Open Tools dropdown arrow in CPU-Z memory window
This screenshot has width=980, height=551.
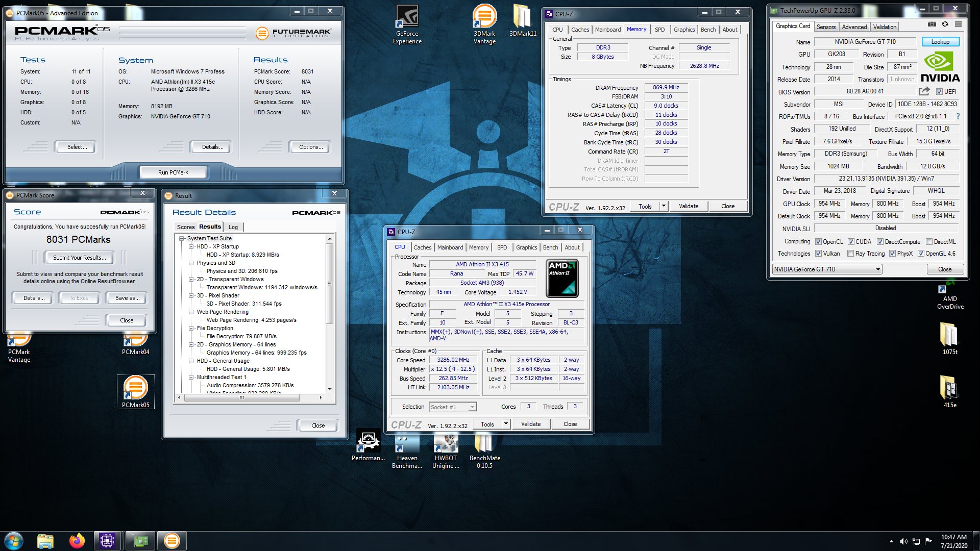click(664, 206)
